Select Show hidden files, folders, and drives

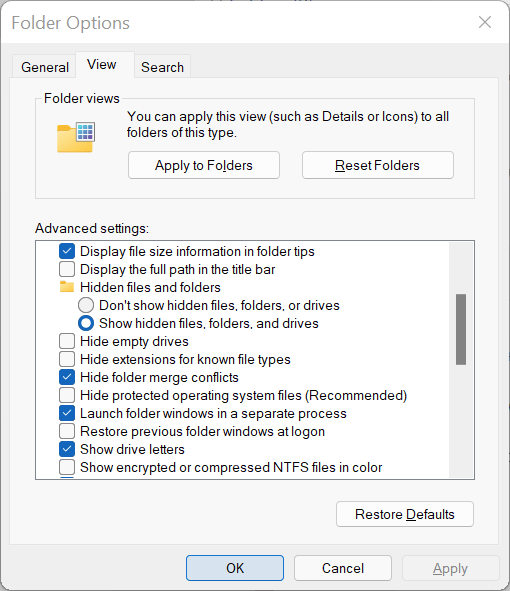(86, 323)
